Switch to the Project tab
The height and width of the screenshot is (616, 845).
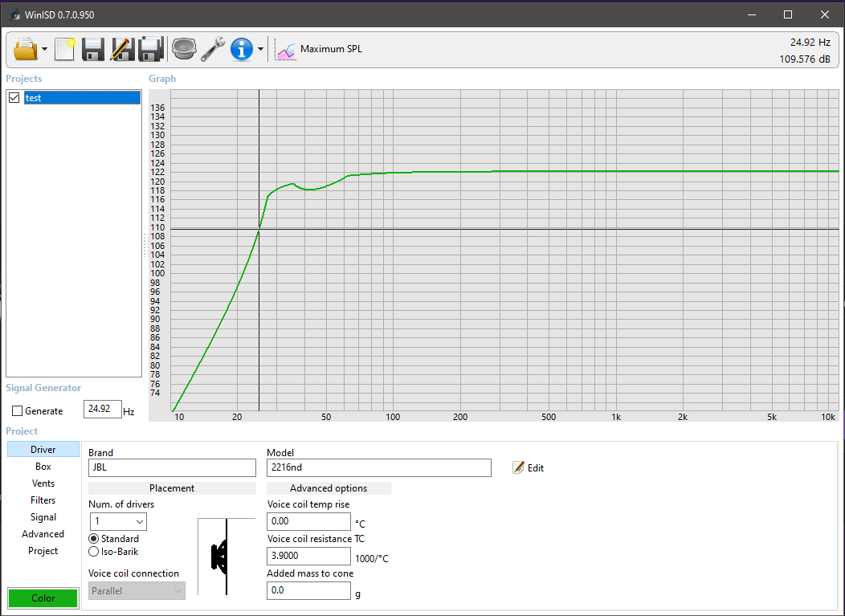[x=43, y=551]
